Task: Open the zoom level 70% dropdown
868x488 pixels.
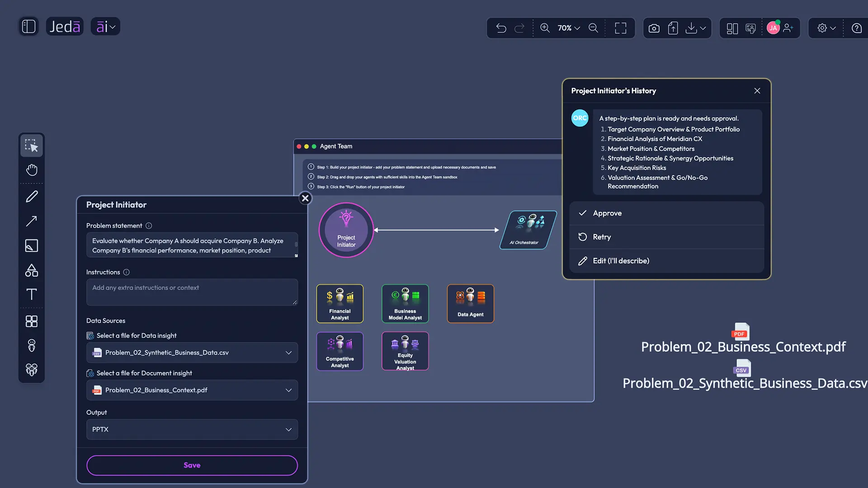Action: 568,28
